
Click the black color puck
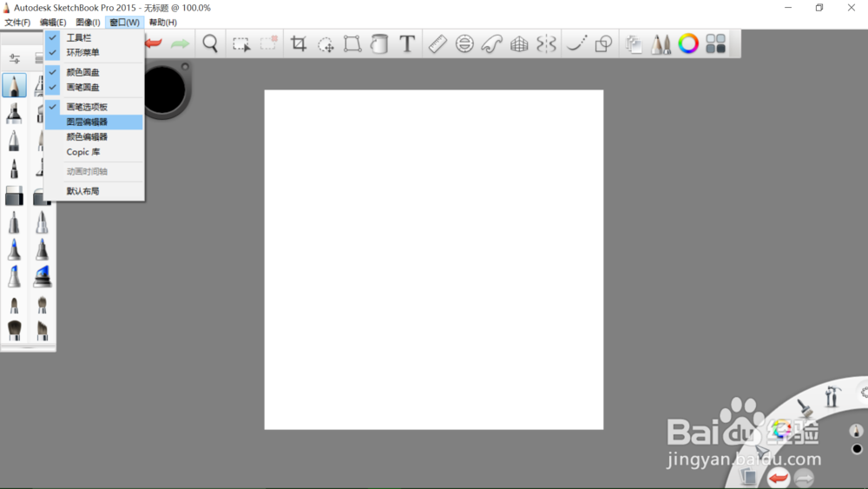(x=164, y=89)
